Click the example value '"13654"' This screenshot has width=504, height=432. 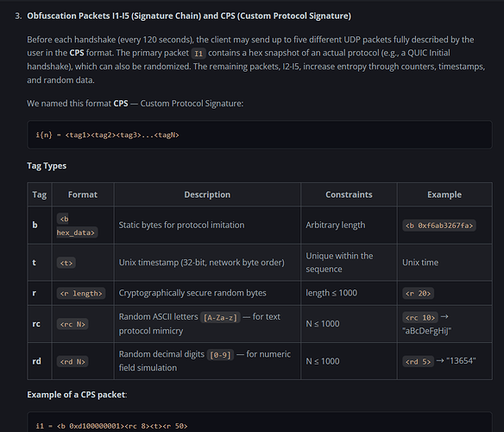coord(461,361)
